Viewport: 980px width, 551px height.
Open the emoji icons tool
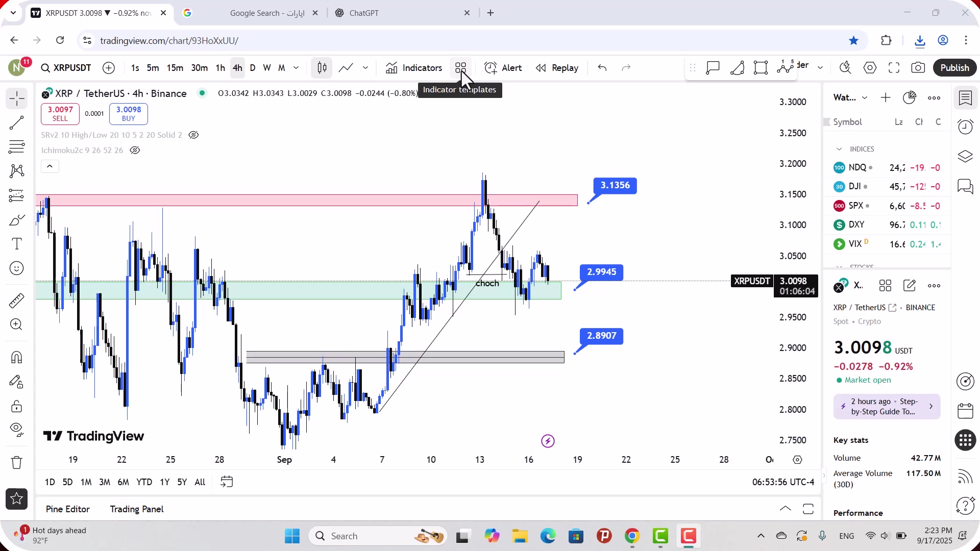16,268
